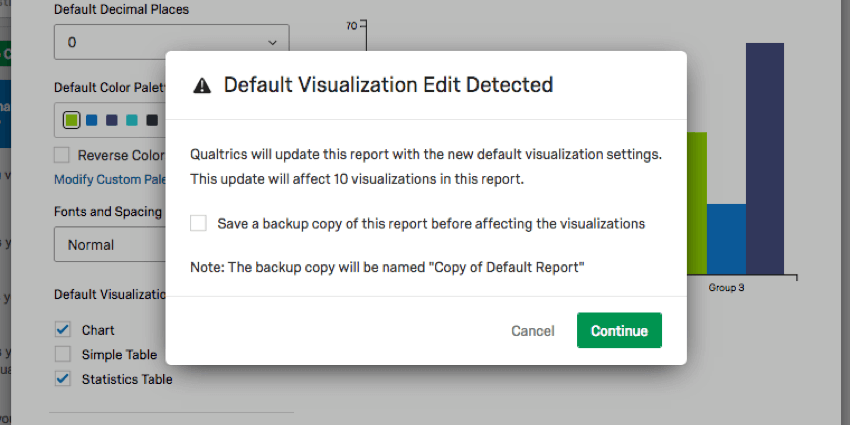Click the green bar in the chart
The width and height of the screenshot is (850, 425).
[x=696, y=200]
